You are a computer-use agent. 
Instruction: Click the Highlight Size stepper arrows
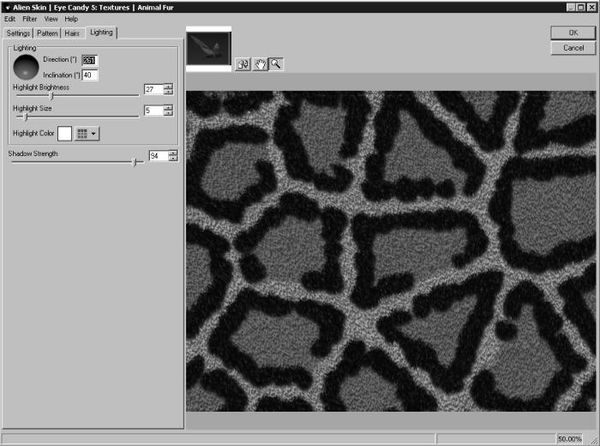169,110
